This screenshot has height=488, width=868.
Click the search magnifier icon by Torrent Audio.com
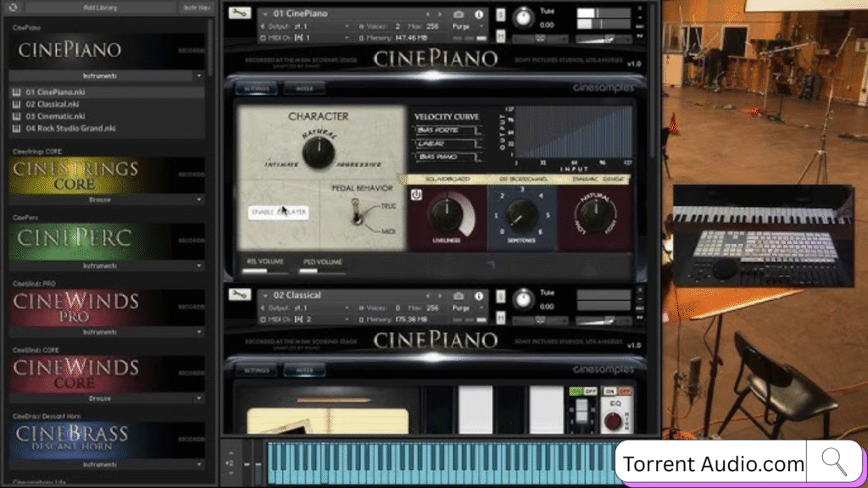tap(834, 463)
